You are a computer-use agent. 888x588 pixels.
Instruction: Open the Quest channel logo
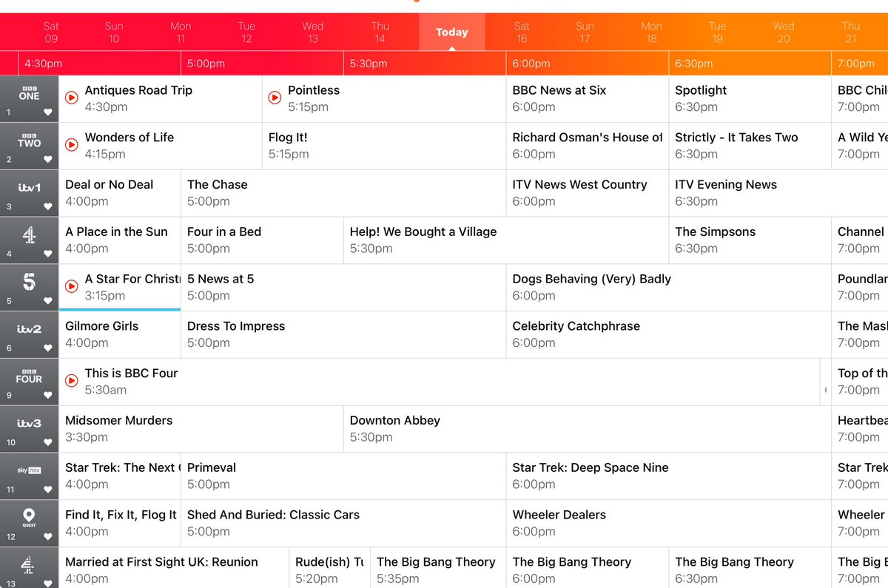coord(29,517)
